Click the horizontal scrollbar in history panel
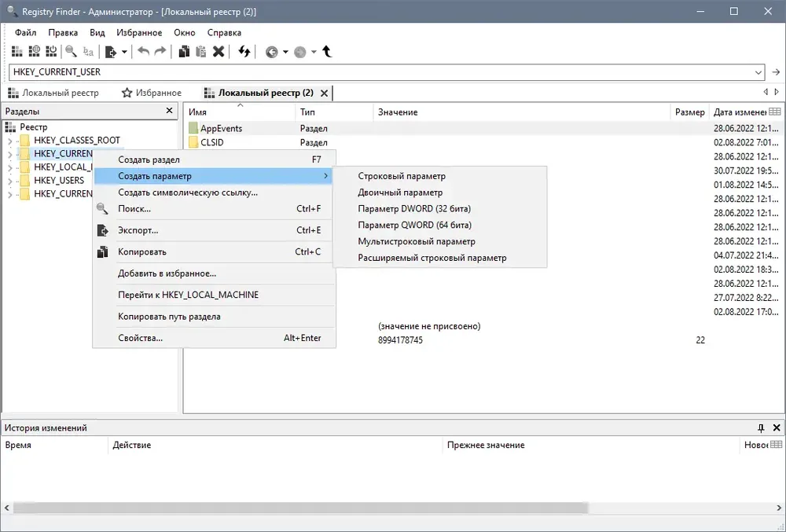 pos(301,508)
